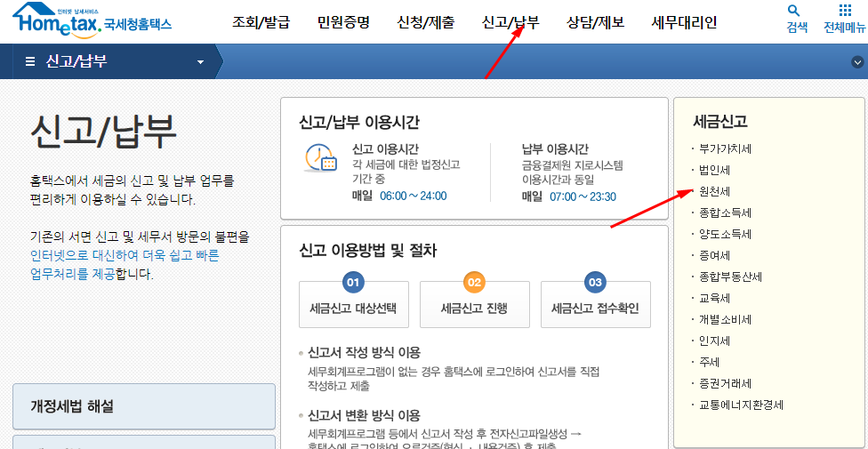Open the 개정세법 해설 panel
868x449 pixels.
tap(144, 406)
